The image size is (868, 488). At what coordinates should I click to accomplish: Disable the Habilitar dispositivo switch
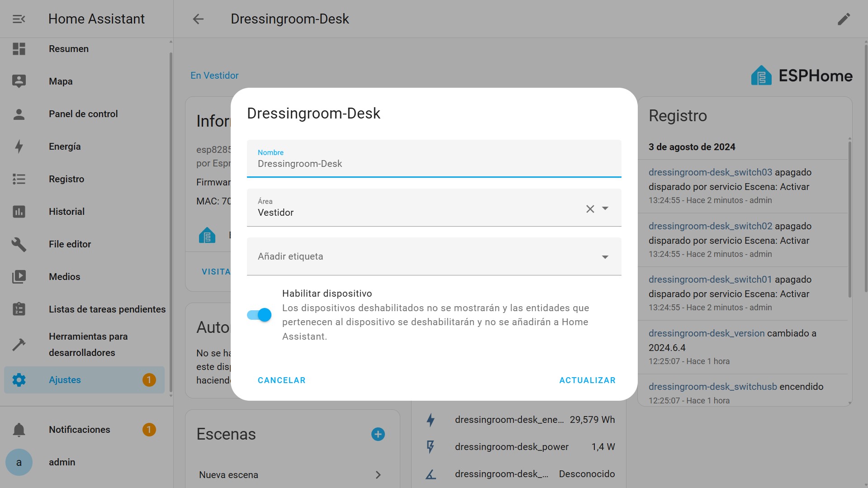(x=259, y=315)
